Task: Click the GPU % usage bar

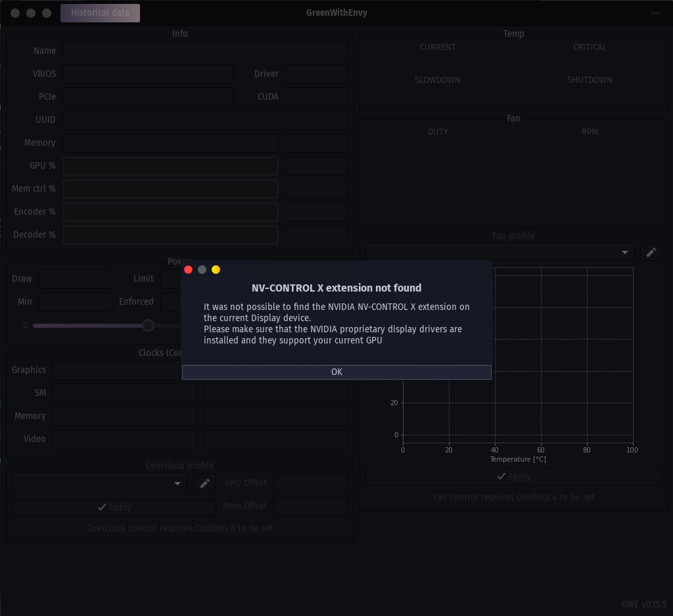Action: (x=170, y=166)
